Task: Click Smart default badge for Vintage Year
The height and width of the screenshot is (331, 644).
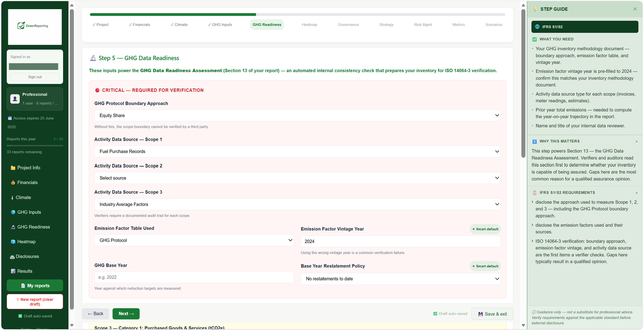Action: (x=485, y=229)
